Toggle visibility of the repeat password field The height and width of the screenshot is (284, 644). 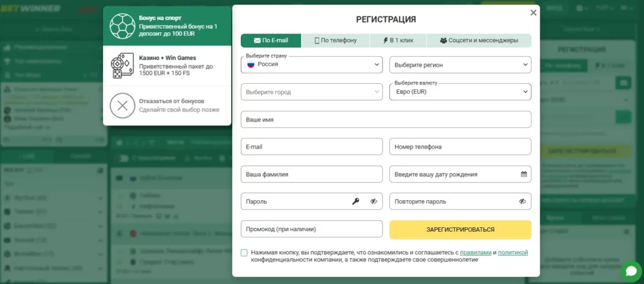pyautogui.click(x=522, y=202)
